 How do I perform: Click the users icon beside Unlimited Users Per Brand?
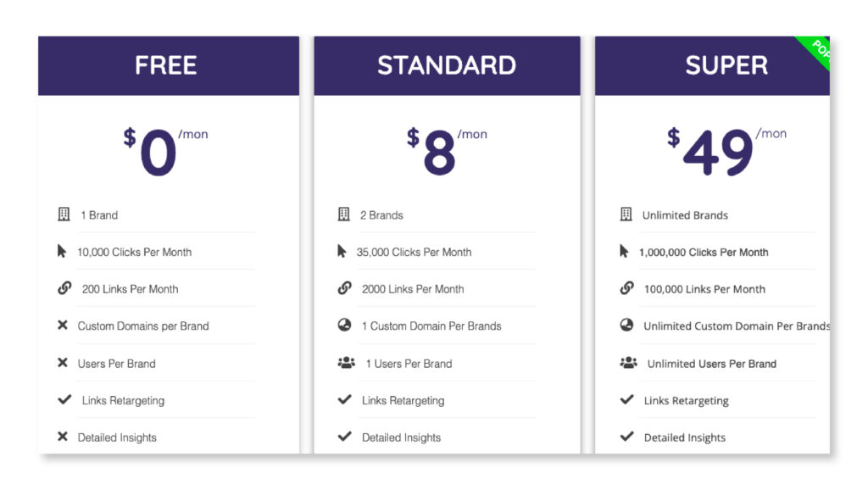point(628,363)
